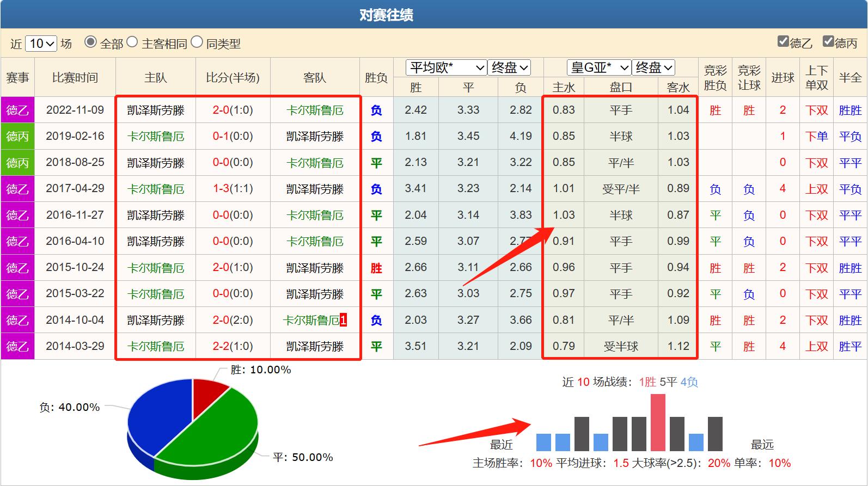Viewport: 868px width, 486px height.
Task: Click 主水 value 1.03 in 2016-11-27 row
Action: click(564, 214)
